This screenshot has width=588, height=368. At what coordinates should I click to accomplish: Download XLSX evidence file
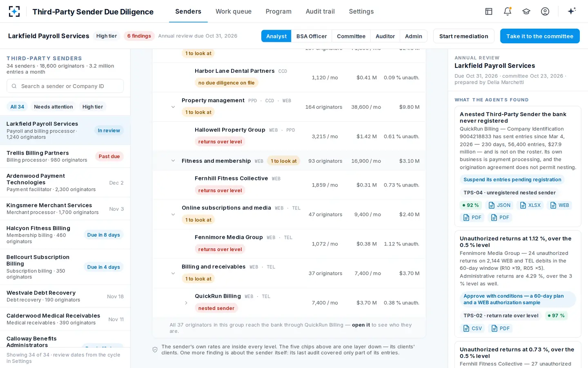tap(530, 205)
